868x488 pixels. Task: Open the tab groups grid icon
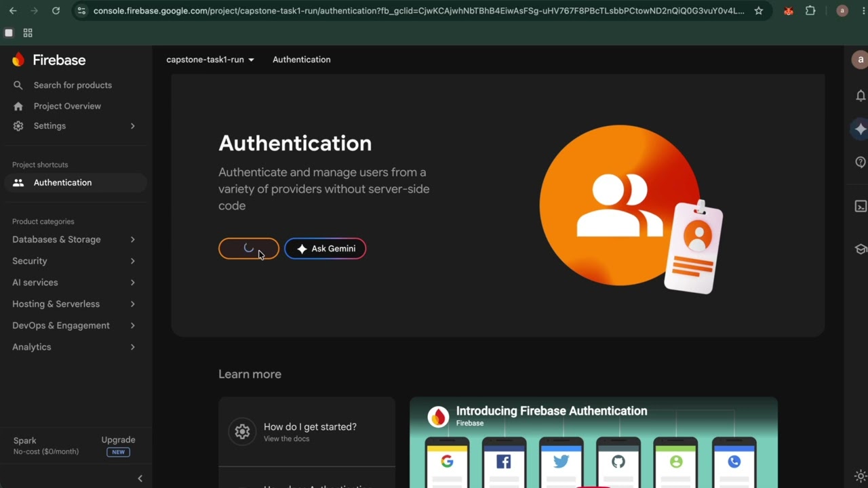coord(28,33)
